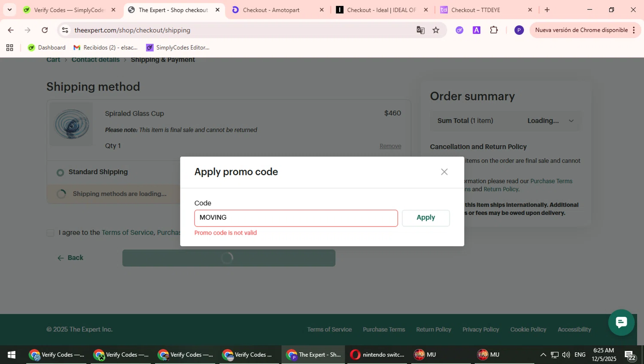Select Standard Shipping radio button

tap(61, 172)
